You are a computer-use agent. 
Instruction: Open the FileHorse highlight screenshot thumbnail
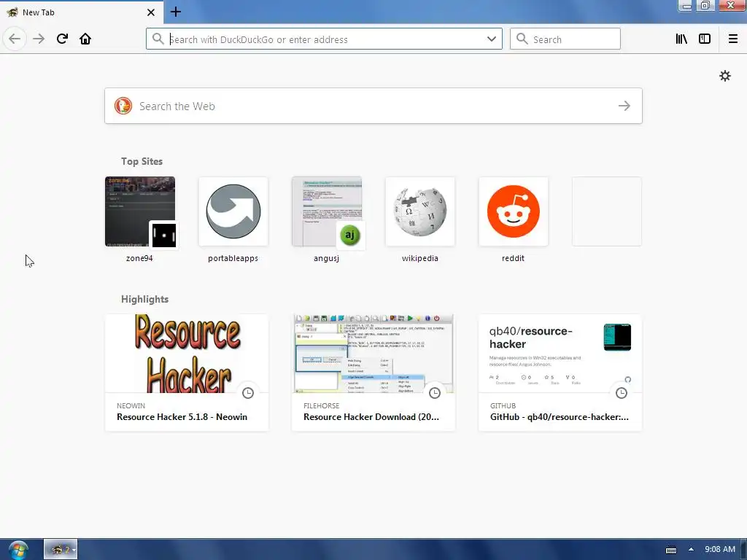[x=373, y=354]
